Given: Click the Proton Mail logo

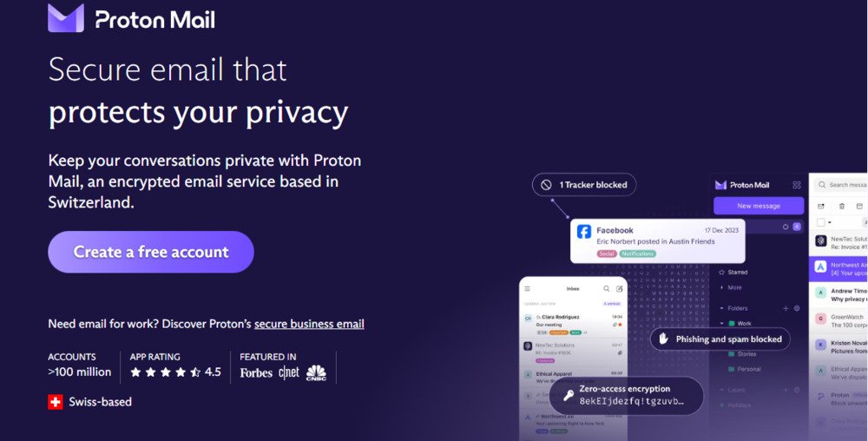Looking at the screenshot, I should point(131,19).
